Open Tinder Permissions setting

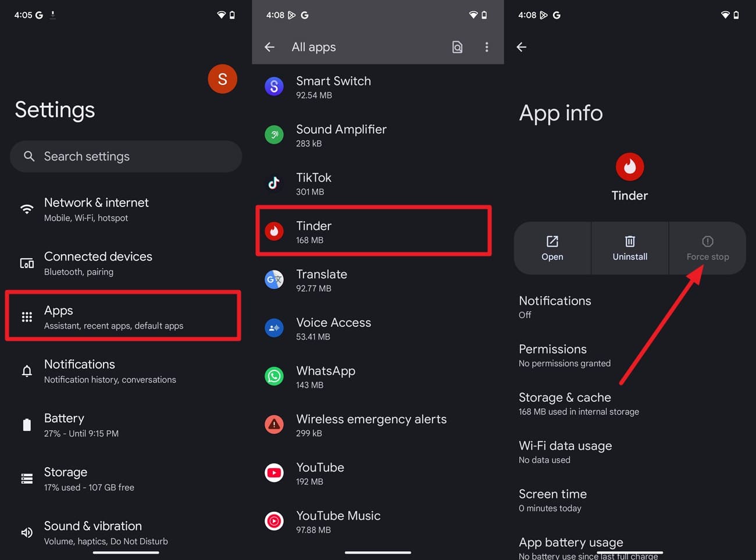coord(630,355)
